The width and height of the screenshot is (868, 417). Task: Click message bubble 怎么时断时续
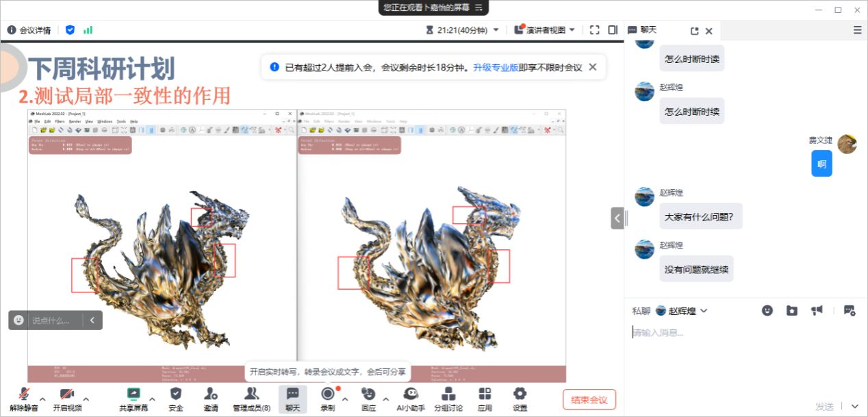[x=692, y=111]
